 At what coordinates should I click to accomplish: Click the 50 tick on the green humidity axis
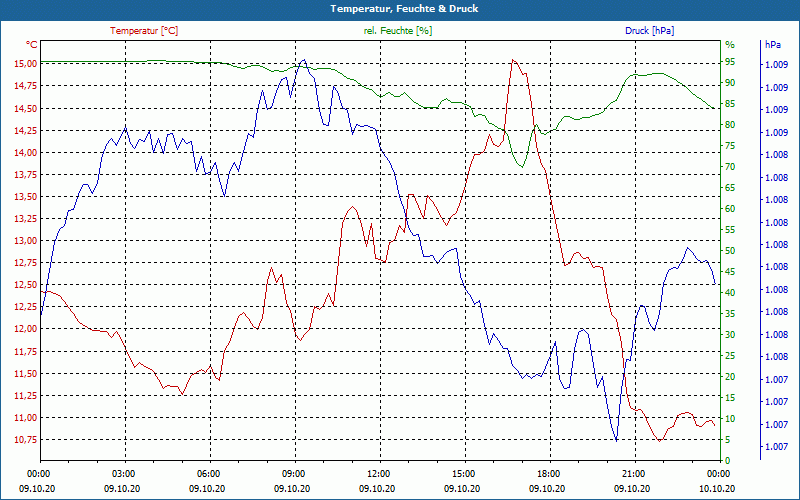coord(730,251)
